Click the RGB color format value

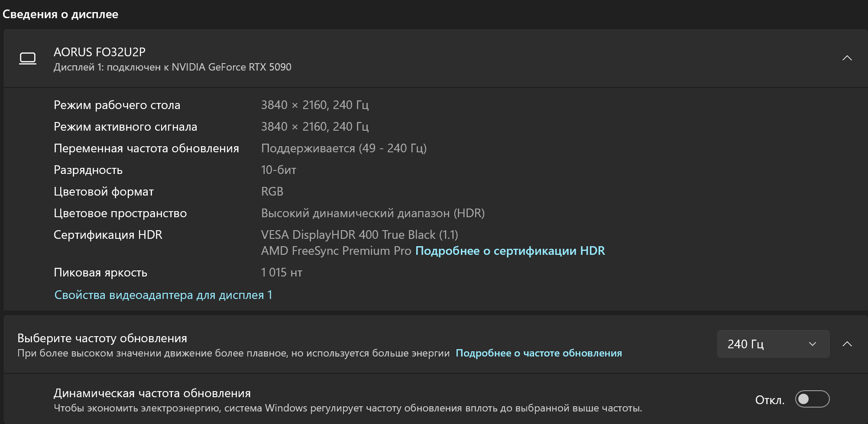[x=272, y=192]
